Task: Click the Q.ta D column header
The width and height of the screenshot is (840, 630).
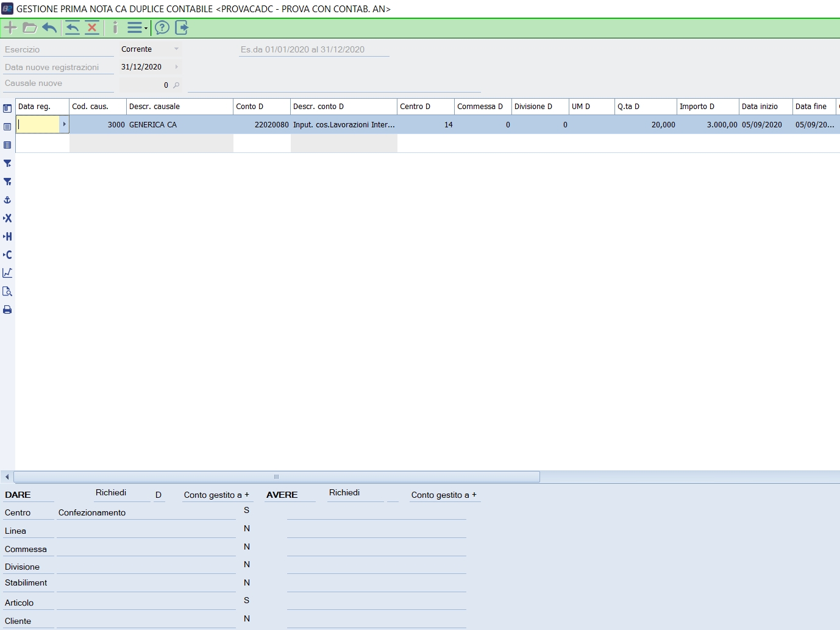Action: click(646, 107)
